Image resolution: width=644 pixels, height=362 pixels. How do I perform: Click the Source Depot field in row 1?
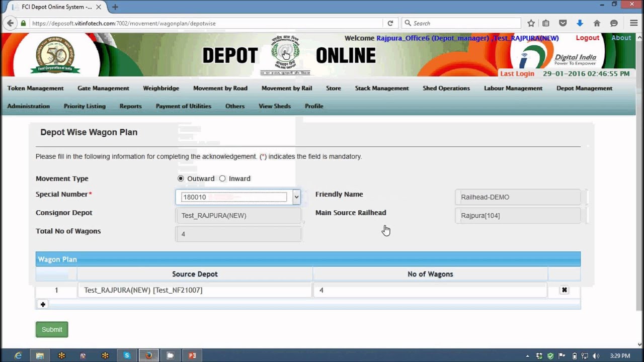pyautogui.click(x=195, y=290)
